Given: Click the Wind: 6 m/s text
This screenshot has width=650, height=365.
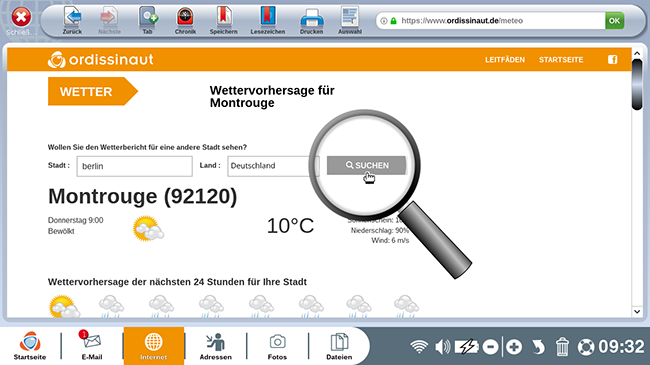Looking at the screenshot, I should coord(390,241).
